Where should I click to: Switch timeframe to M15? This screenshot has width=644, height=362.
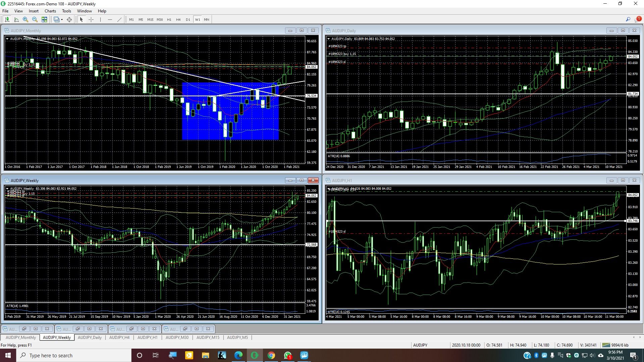(150, 19)
